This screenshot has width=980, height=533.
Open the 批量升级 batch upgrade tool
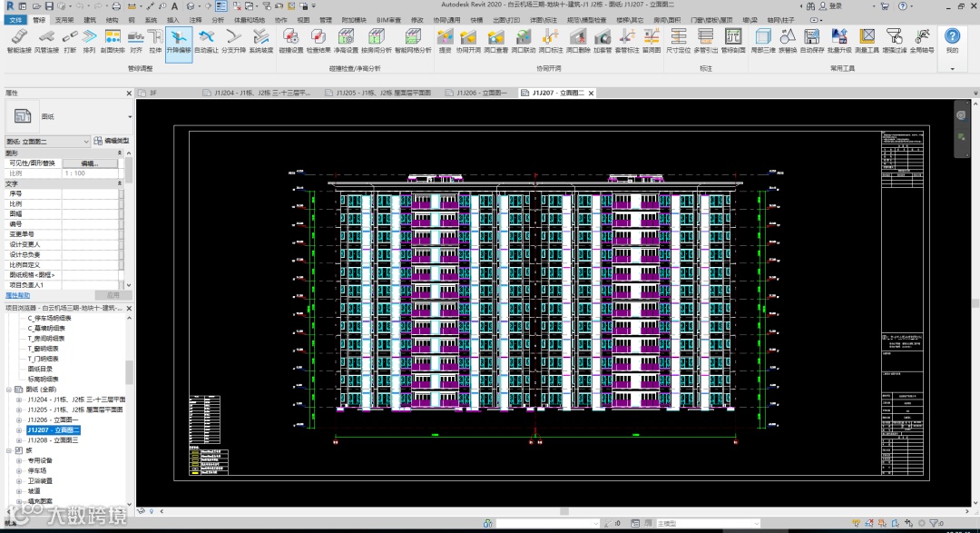point(839,42)
